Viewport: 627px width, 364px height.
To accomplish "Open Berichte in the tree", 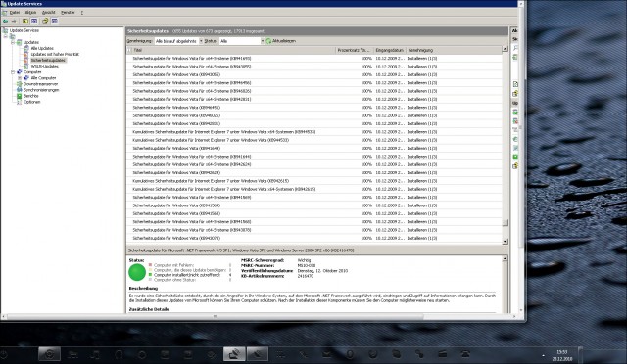I will 30,96.
